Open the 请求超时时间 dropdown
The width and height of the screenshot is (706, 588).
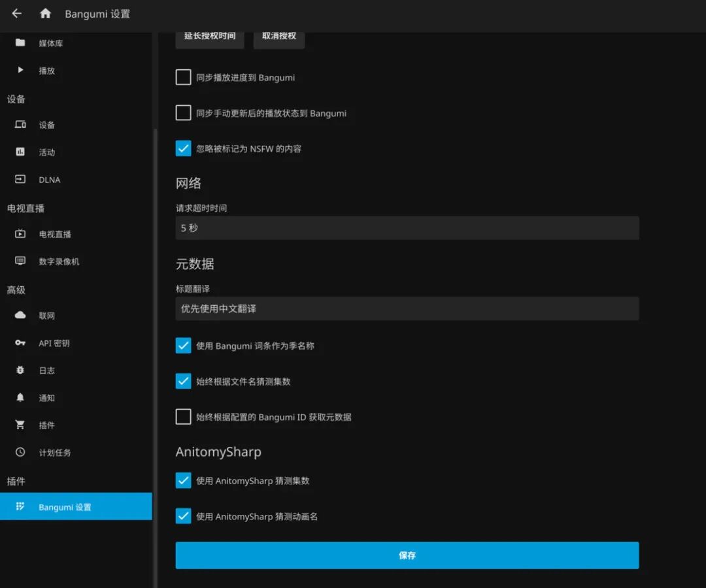coord(407,227)
